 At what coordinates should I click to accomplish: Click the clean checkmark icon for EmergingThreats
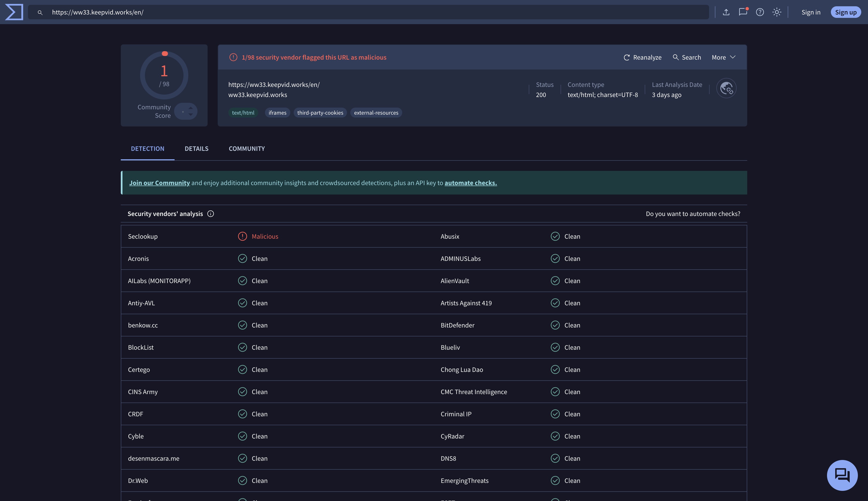coord(555,480)
